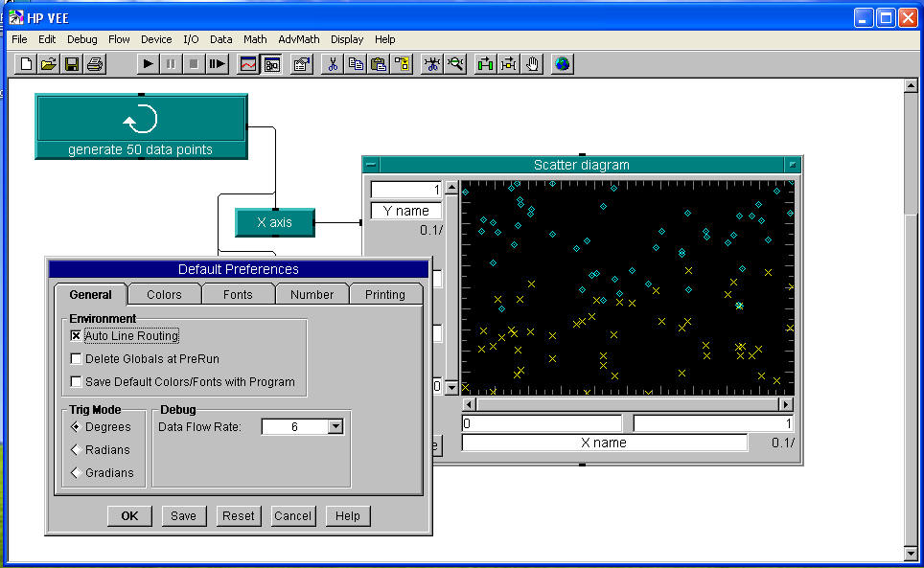Screen dimensions: 924x568
Task: Uncheck Auto Line Routing checkbox
Action: pyautogui.click(x=77, y=336)
